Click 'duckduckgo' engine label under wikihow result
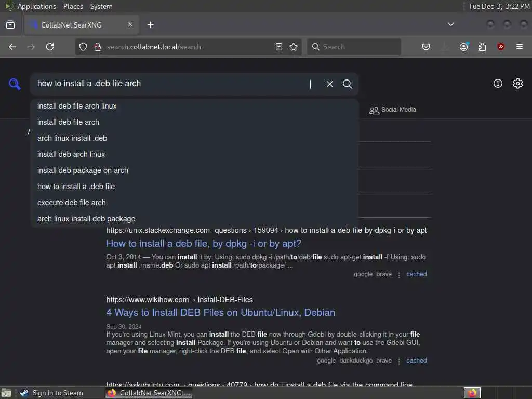532x399 pixels. point(356,361)
